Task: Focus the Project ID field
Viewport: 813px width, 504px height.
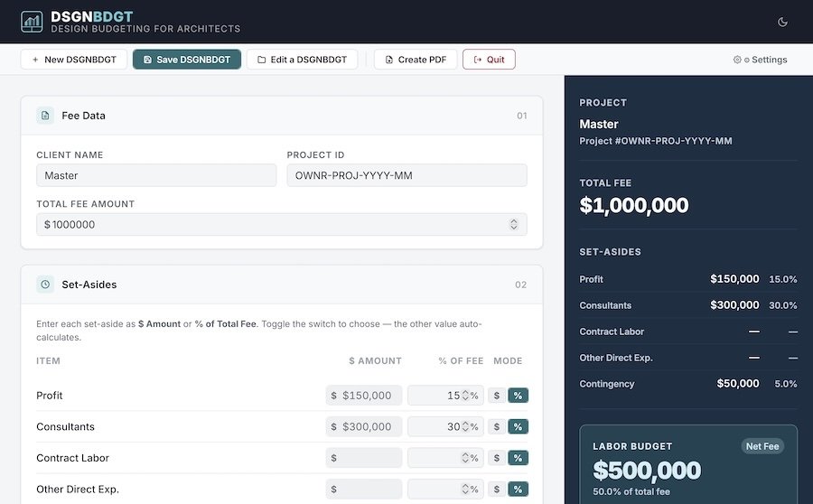Action: (x=406, y=175)
